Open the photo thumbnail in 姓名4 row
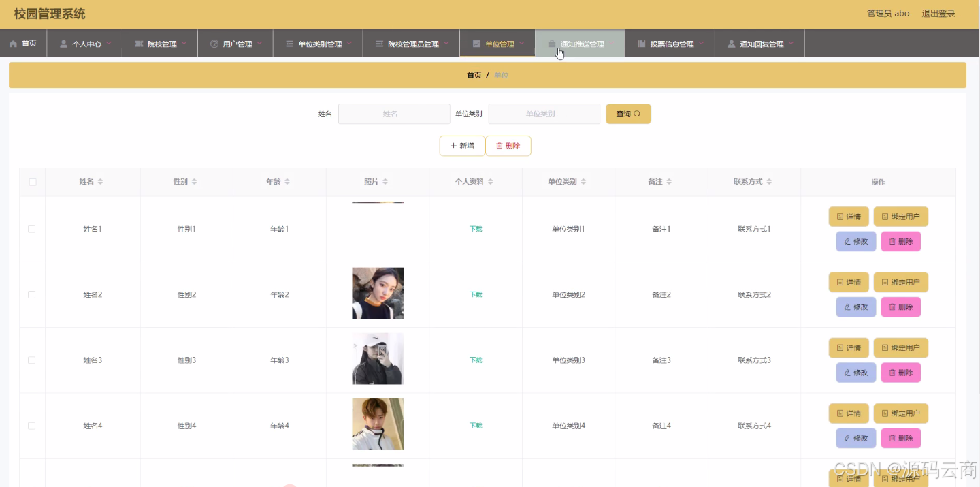The height and width of the screenshot is (487, 980). click(x=378, y=424)
